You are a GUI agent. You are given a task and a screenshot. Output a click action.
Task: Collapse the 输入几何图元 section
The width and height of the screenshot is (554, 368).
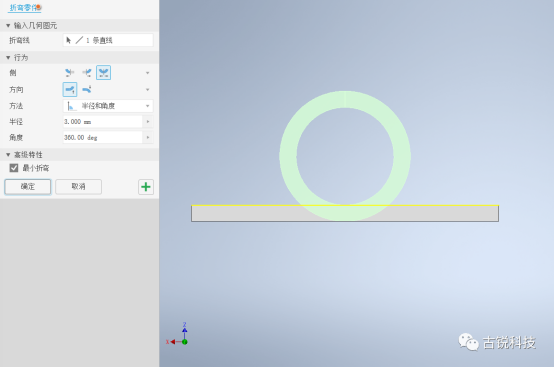tap(8, 25)
